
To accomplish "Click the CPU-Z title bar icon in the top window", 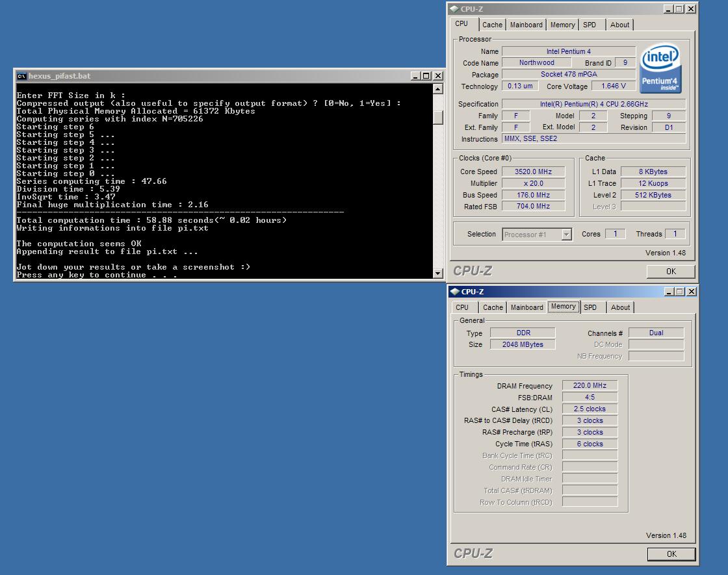I will coord(454,9).
